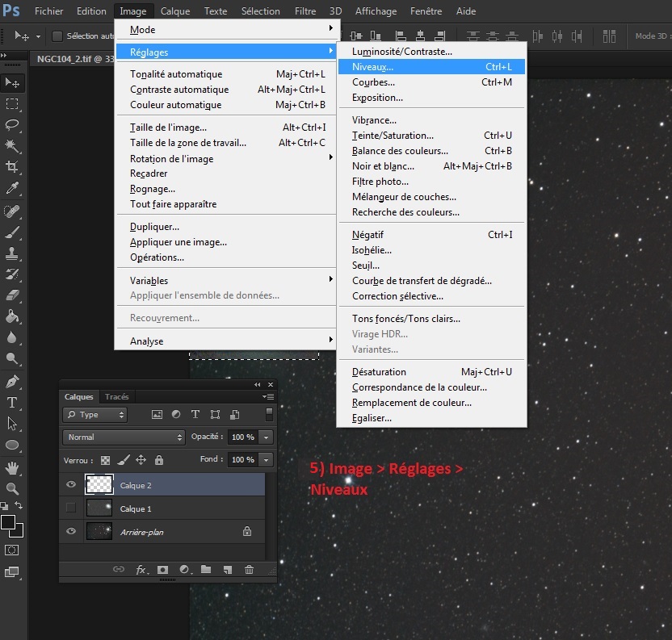672x640 pixels.
Task: Select the Ellipse shape tool
Action: click(x=12, y=445)
